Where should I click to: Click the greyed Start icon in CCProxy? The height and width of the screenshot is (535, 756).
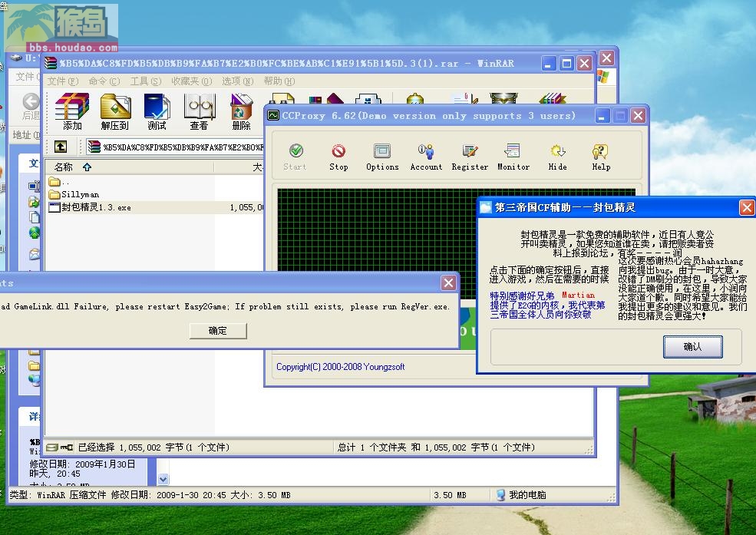[295, 157]
